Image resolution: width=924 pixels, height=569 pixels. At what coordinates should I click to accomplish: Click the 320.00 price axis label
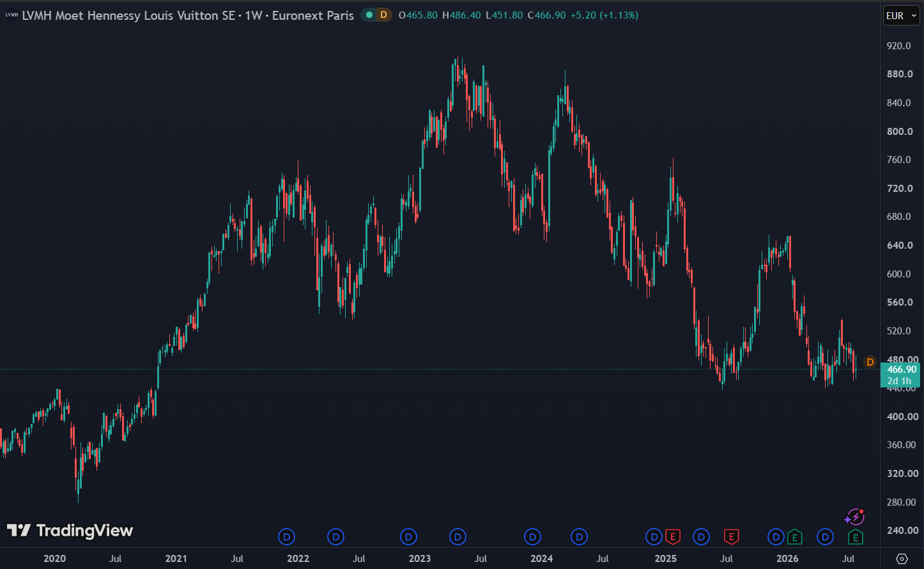click(x=902, y=474)
